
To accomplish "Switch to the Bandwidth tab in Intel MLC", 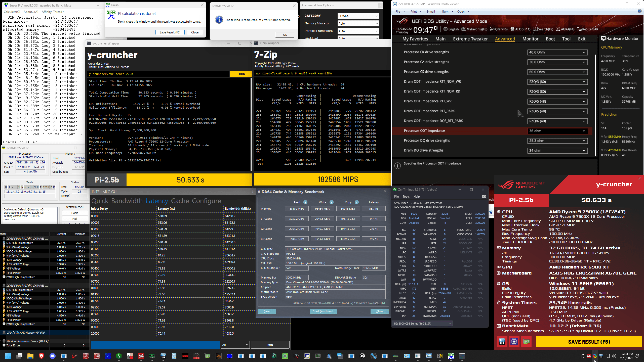I will click(x=127, y=201).
